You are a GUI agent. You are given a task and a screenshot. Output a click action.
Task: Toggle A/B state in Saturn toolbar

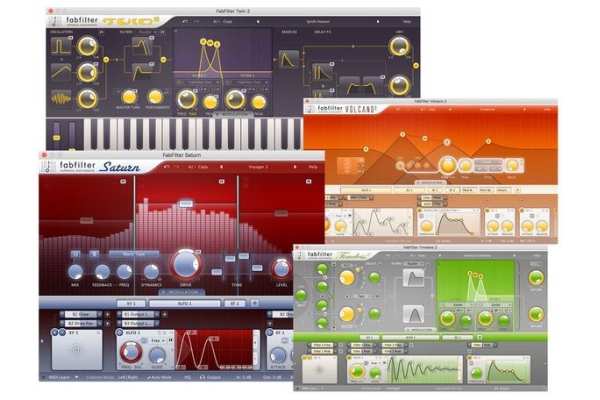tap(191, 167)
